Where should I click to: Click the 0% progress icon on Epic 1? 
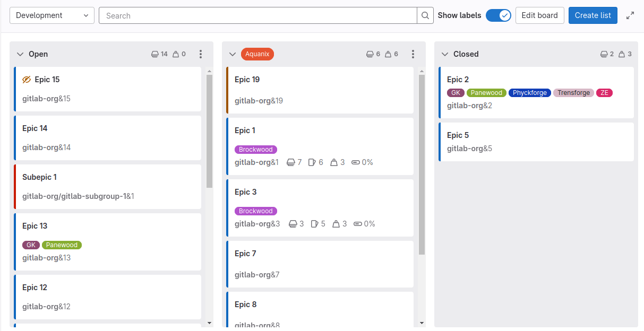click(x=355, y=162)
